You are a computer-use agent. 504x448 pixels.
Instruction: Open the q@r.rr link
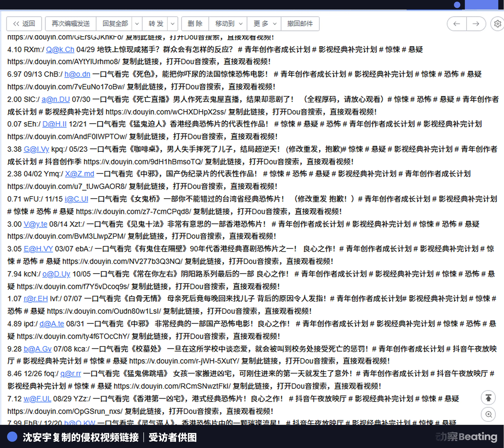pos(71,374)
